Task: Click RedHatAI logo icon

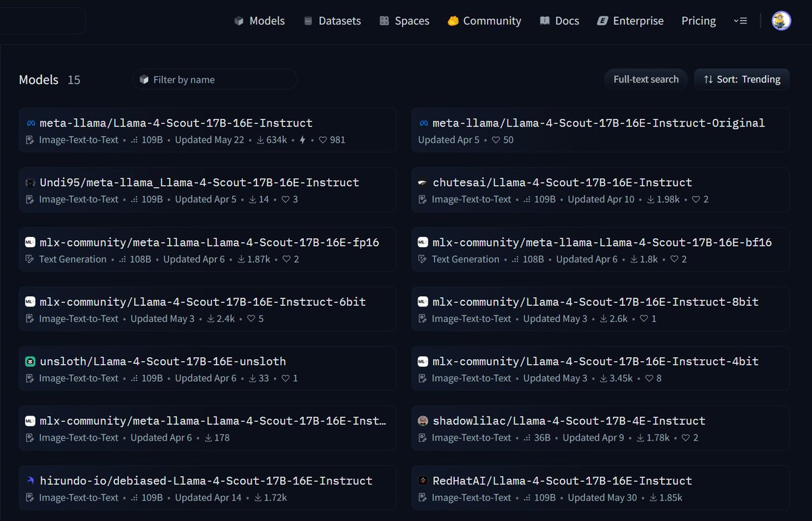Action: point(423,480)
